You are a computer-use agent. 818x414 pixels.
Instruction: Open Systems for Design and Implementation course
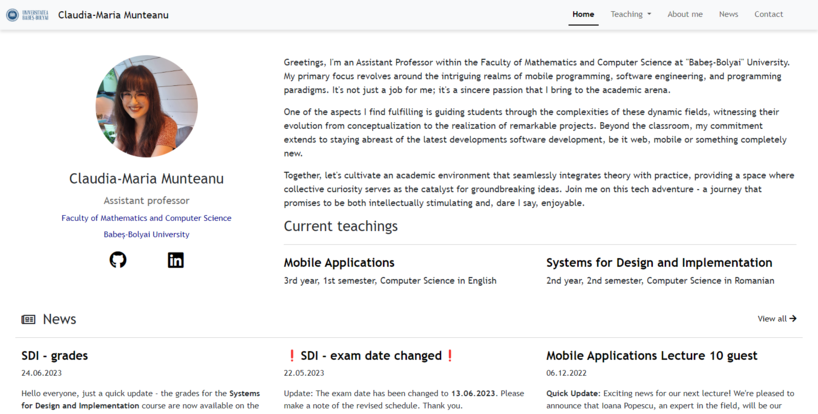(659, 262)
